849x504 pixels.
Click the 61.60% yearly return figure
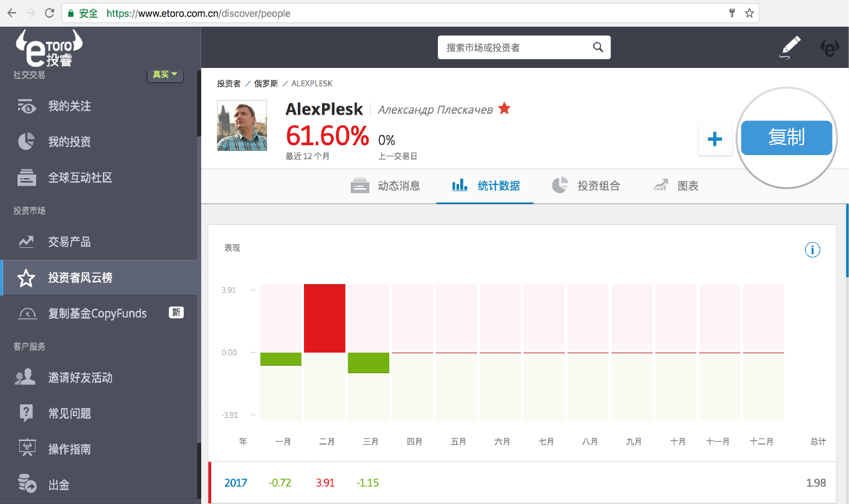pyautogui.click(x=327, y=136)
